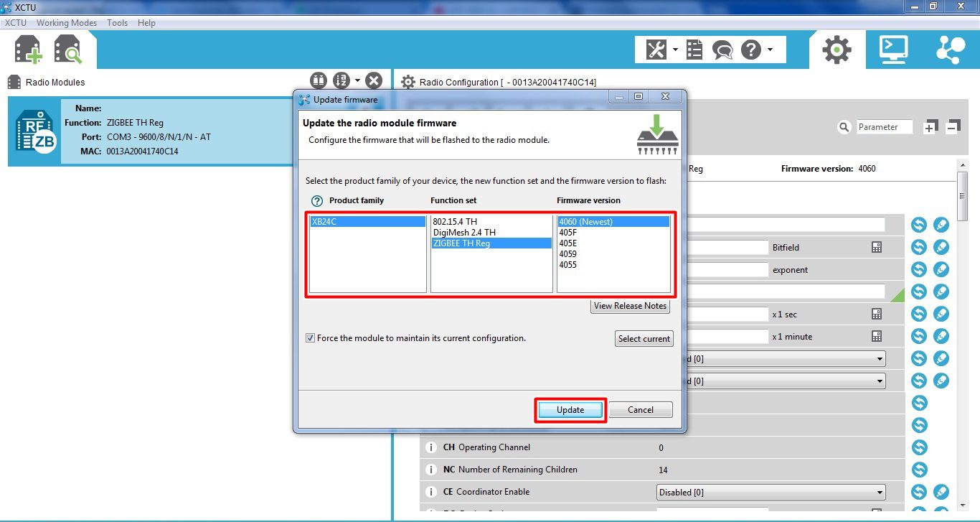Write the exponent parameter row value
The image size is (980, 522).
click(941, 269)
